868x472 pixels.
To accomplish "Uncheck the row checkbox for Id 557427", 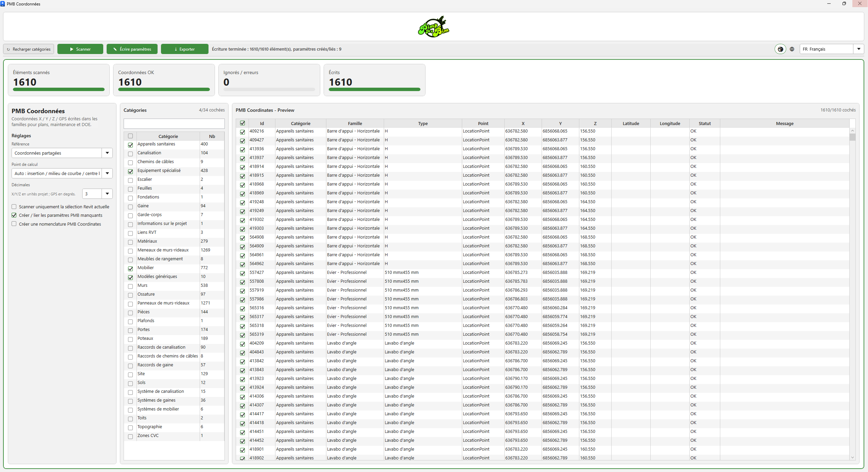I will 242,273.
